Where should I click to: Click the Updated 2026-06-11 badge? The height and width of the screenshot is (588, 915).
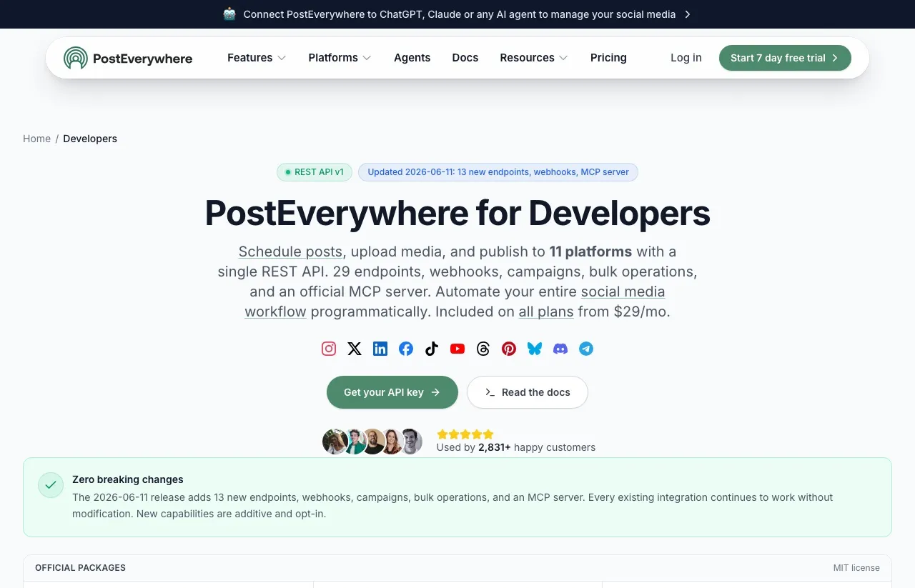point(498,172)
